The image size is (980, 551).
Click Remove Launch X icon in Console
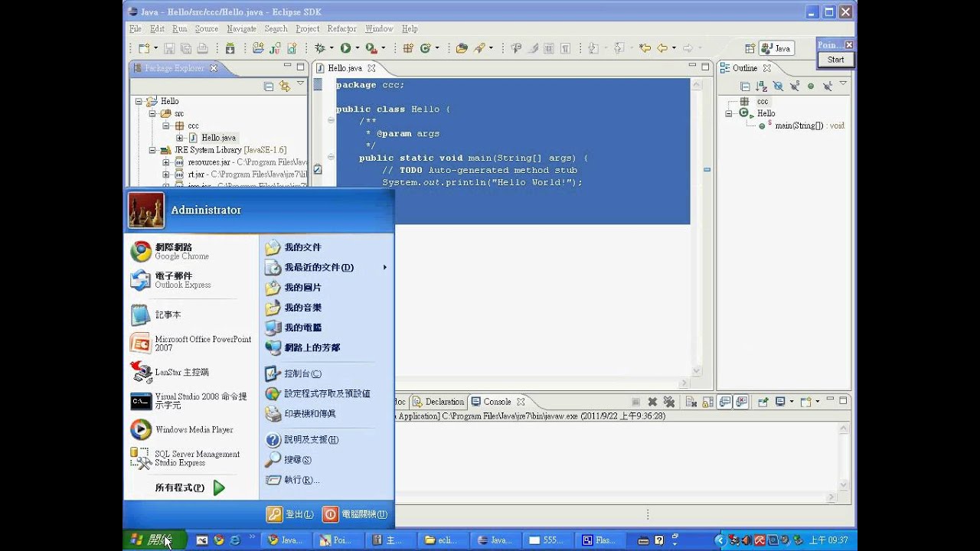652,401
